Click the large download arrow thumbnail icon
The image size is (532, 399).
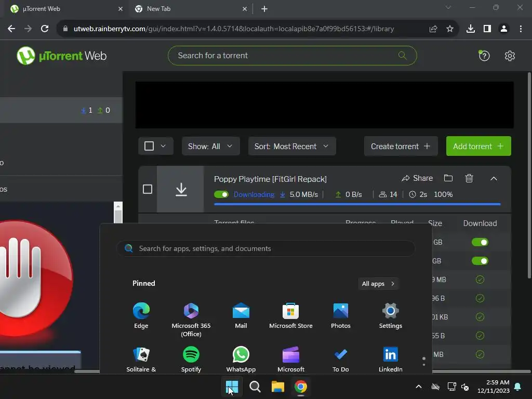[181, 189]
